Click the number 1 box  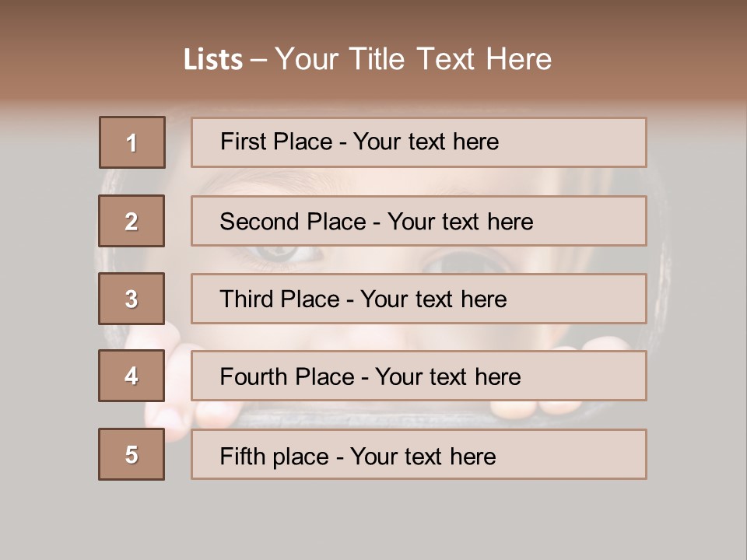[x=132, y=142]
